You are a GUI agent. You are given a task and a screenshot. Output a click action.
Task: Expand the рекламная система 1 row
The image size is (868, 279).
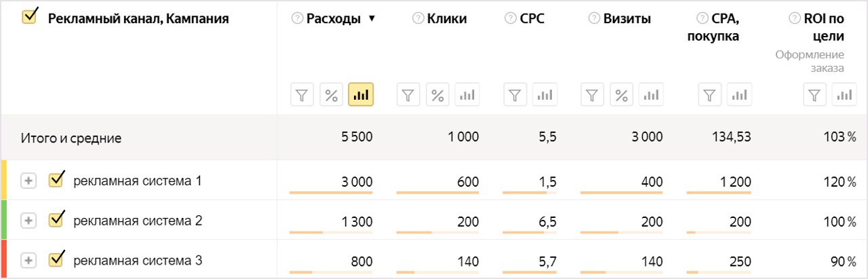tap(28, 181)
